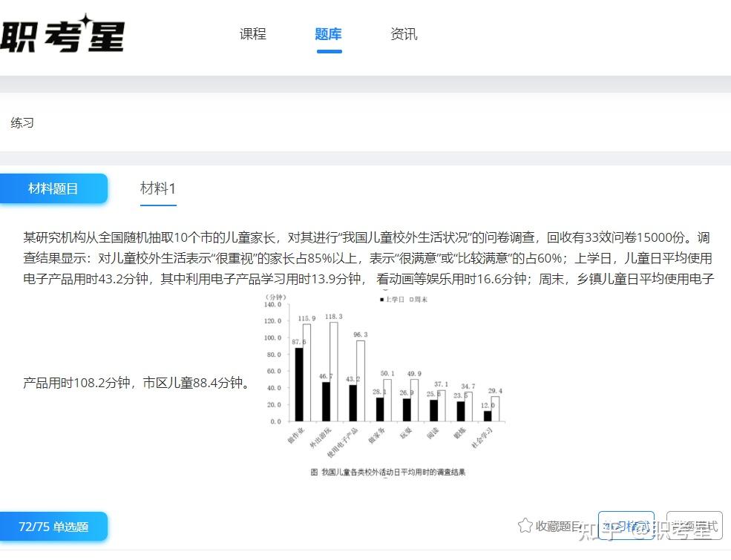The width and height of the screenshot is (731, 560).
Task: Click the star icon beside 收藏题目
Action: click(527, 526)
